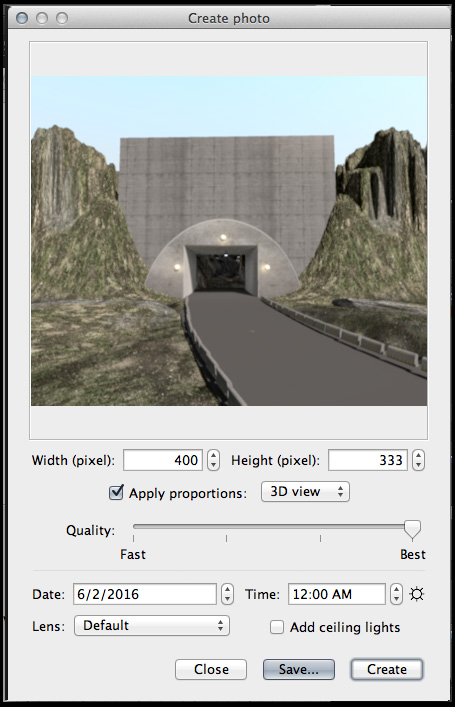Enable Add ceiling lights checkbox
Screen dimensions: 455x707
(x=276, y=627)
